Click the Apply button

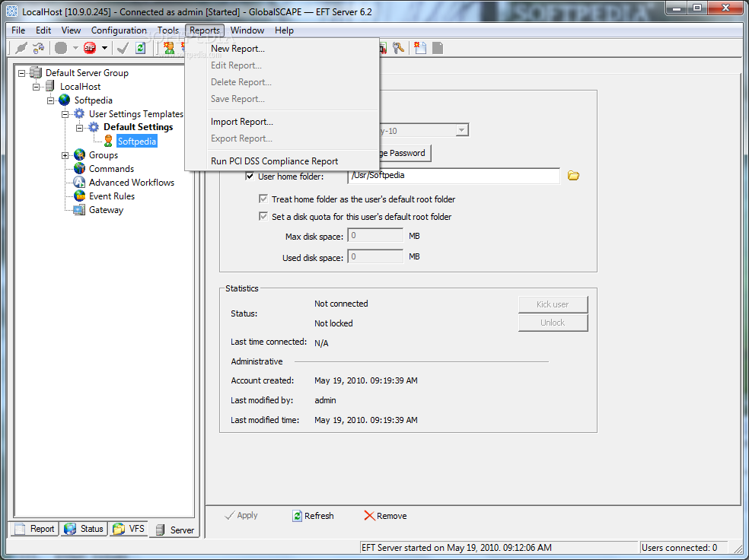tap(241, 516)
